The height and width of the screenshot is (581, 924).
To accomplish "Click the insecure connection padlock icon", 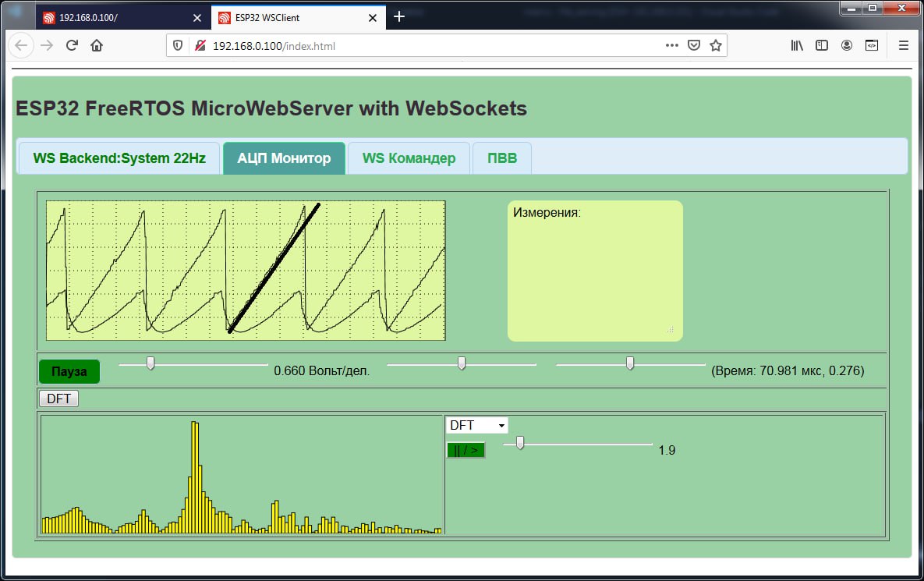I will tap(200, 45).
